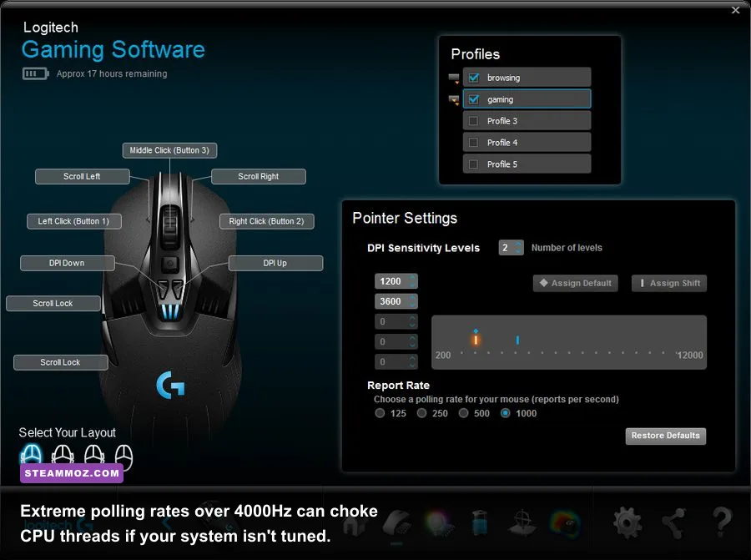Click the stepper arrows on the 3600 DPI field
The image size is (751, 560).
pos(412,301)
